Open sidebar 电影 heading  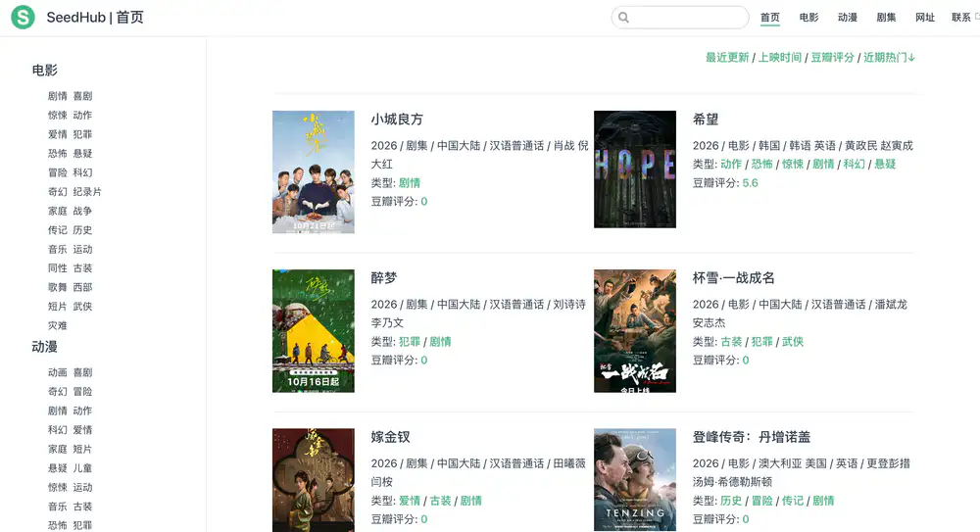[x=45, y=70]
